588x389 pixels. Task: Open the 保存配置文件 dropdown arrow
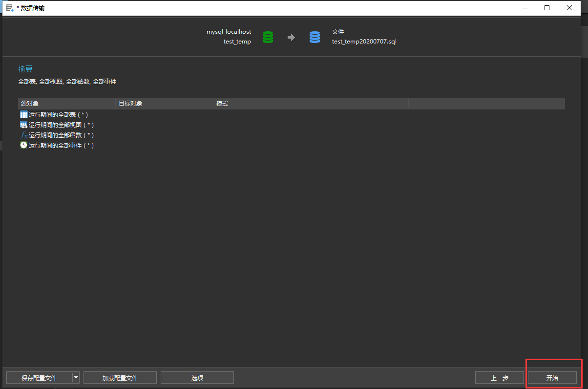[76, 377]
